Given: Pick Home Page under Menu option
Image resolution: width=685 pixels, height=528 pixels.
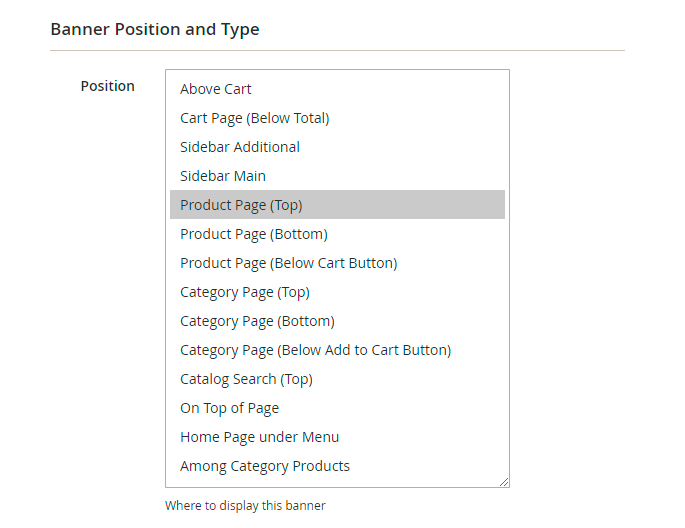Looking at the screenshot, I should pyautogui.click(x=259, y=437).
